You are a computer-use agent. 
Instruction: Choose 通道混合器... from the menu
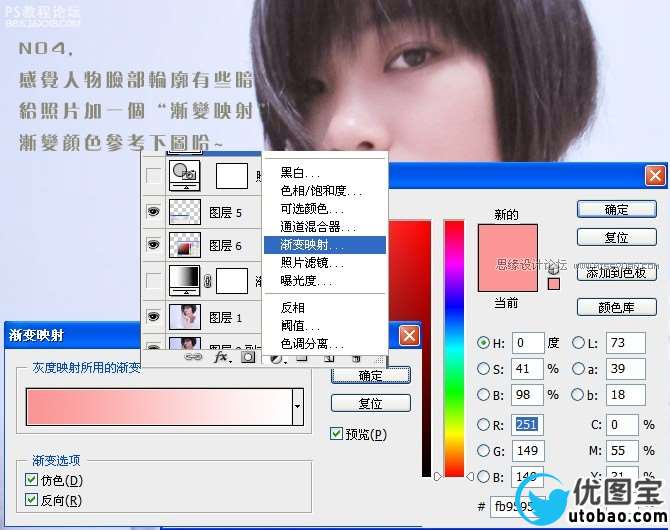pyautogui.click(x=325, y=227)
